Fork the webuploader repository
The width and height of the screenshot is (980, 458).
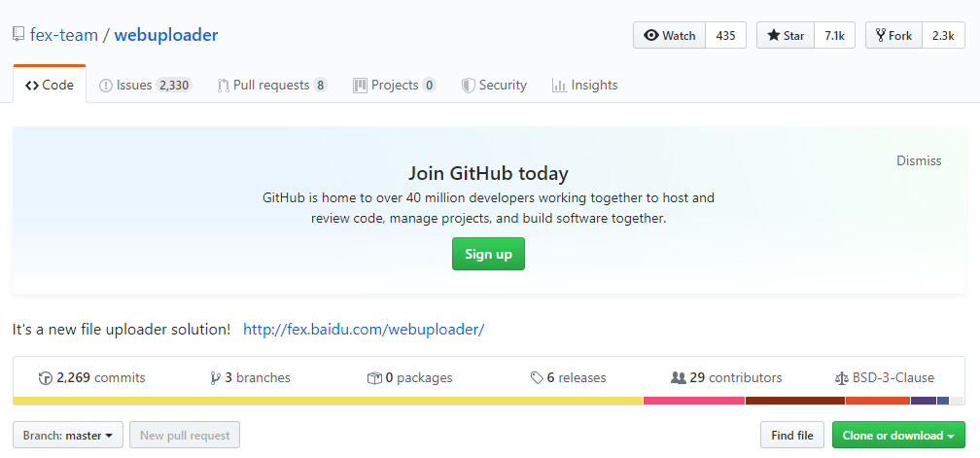click(x=893, y=36)
